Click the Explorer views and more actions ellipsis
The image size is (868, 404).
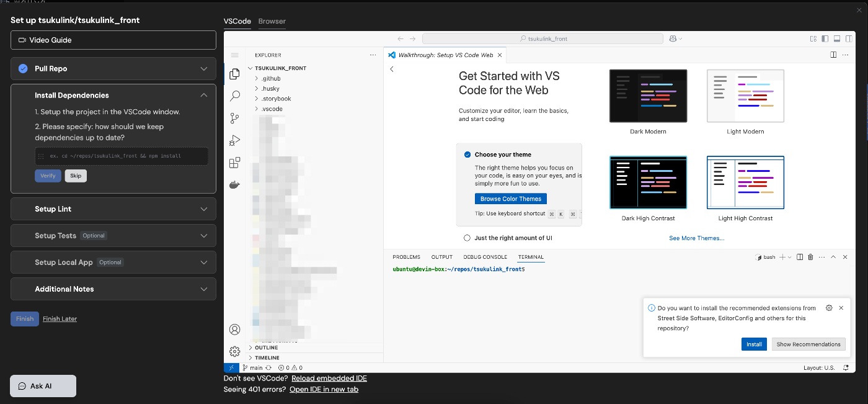pyautogui.click(x=373, y=55)
